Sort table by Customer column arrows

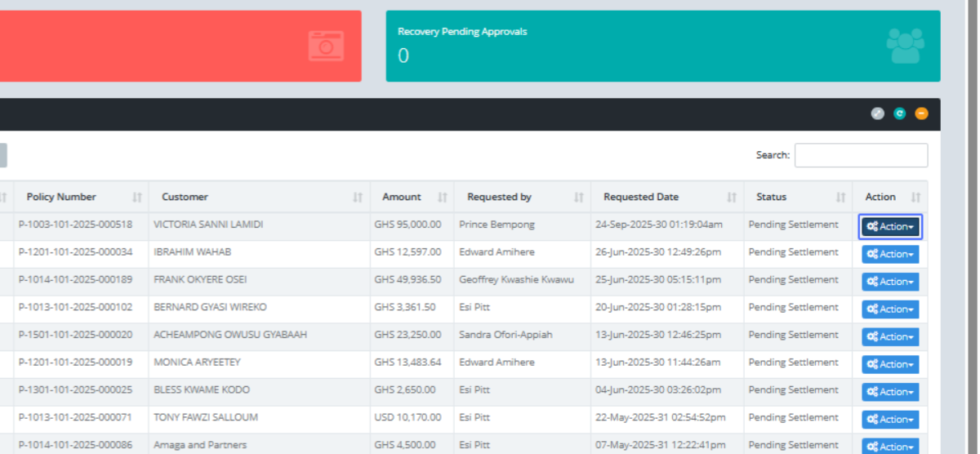click(358, 198)
